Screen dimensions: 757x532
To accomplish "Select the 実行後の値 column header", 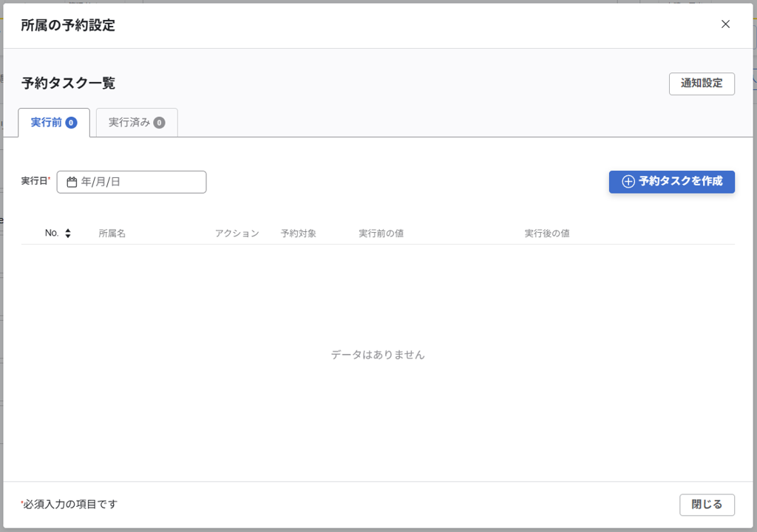I will [x=547, y=233].
